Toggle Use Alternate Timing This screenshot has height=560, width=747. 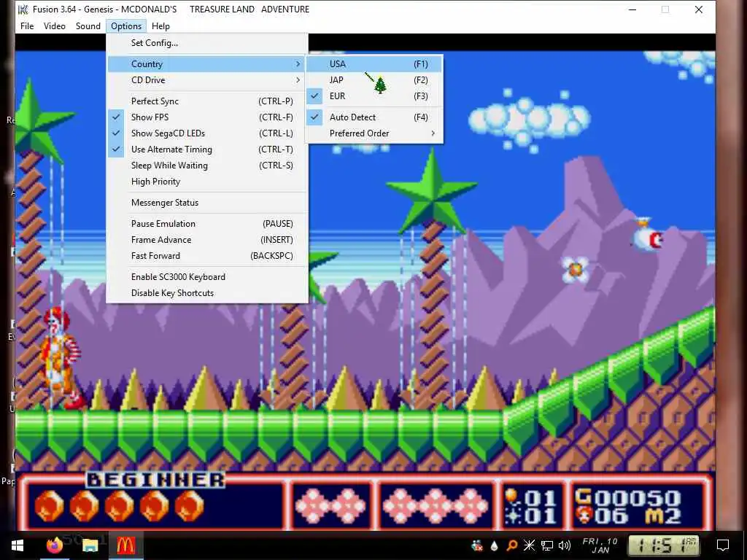coord(207,149)
